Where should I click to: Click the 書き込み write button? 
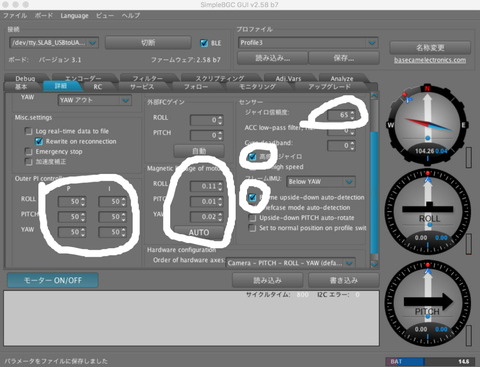tap(344, 280)
